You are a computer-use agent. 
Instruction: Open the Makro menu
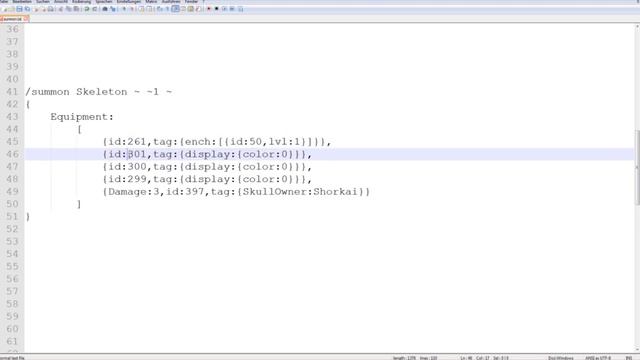(x=151, y=2)
